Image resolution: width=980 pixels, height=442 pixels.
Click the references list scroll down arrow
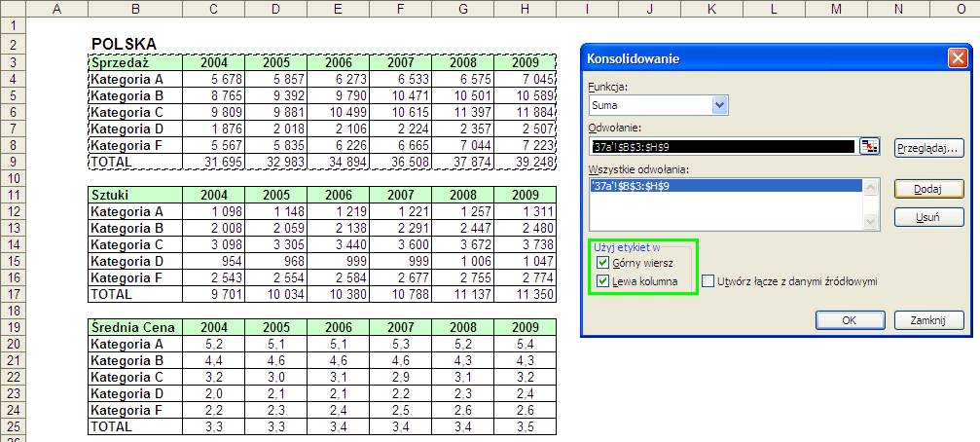click(869, 222)
